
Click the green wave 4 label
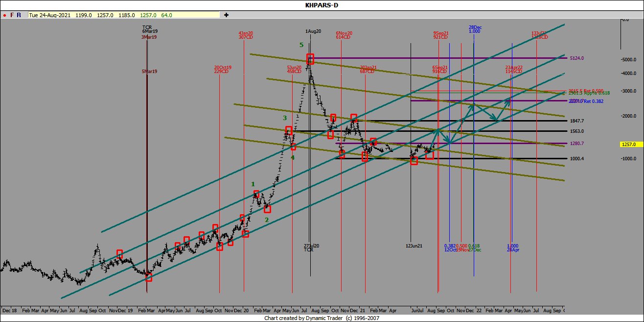[x=292, y=158]
